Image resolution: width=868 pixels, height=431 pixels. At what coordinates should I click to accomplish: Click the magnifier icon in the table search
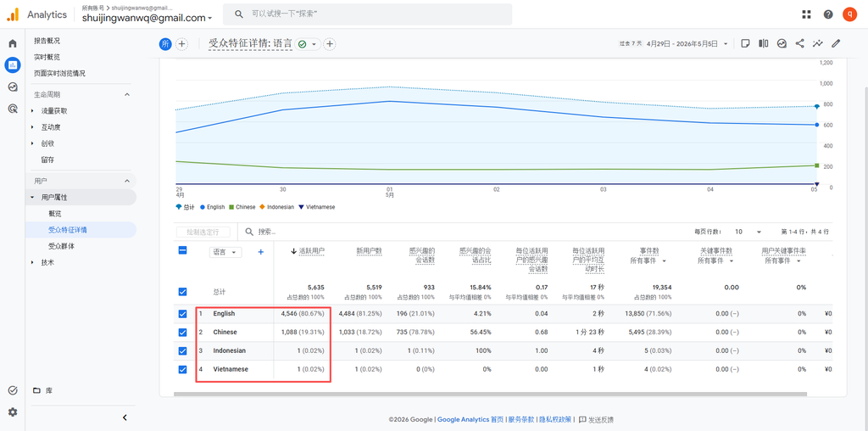pyautogui.click(x=249, y=232)
